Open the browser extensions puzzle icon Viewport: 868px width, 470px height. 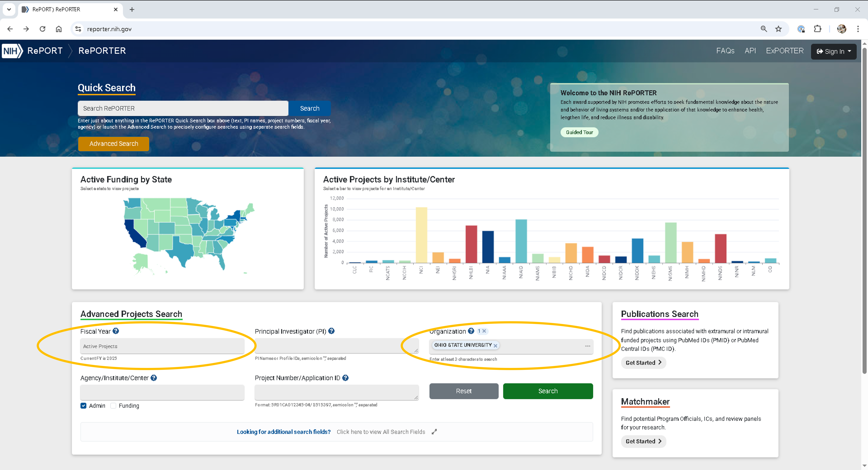pos(817,29)
